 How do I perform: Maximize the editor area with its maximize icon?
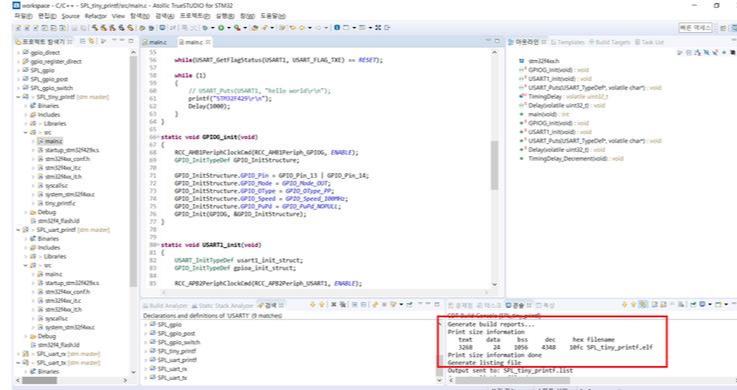coord(497,41)
